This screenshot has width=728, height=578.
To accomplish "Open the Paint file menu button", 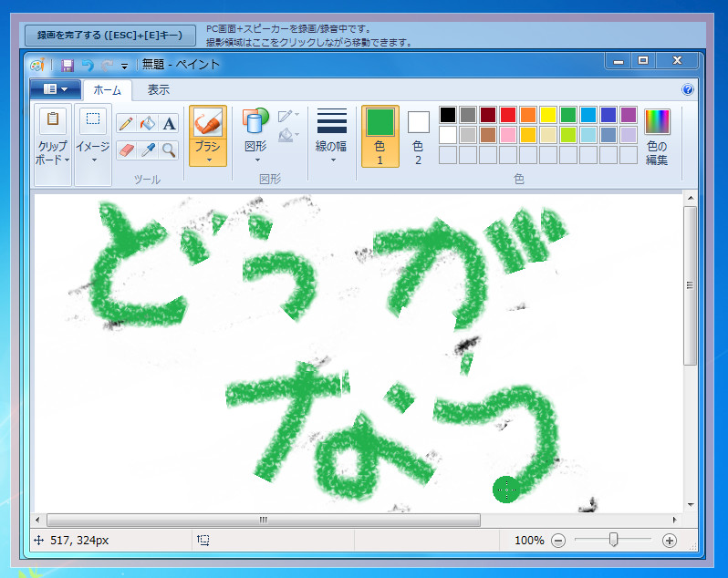I will 56,88.
